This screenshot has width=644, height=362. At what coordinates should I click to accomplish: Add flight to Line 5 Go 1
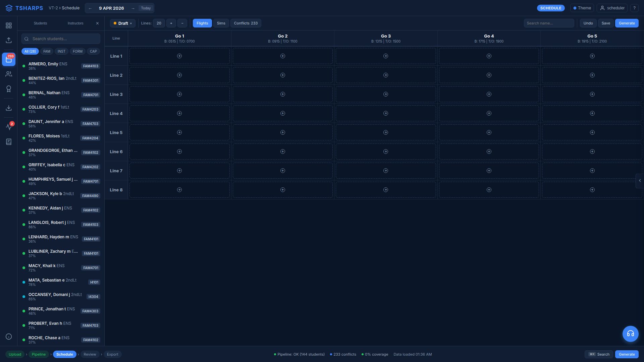pyautogui.click(x=179, y=132)
